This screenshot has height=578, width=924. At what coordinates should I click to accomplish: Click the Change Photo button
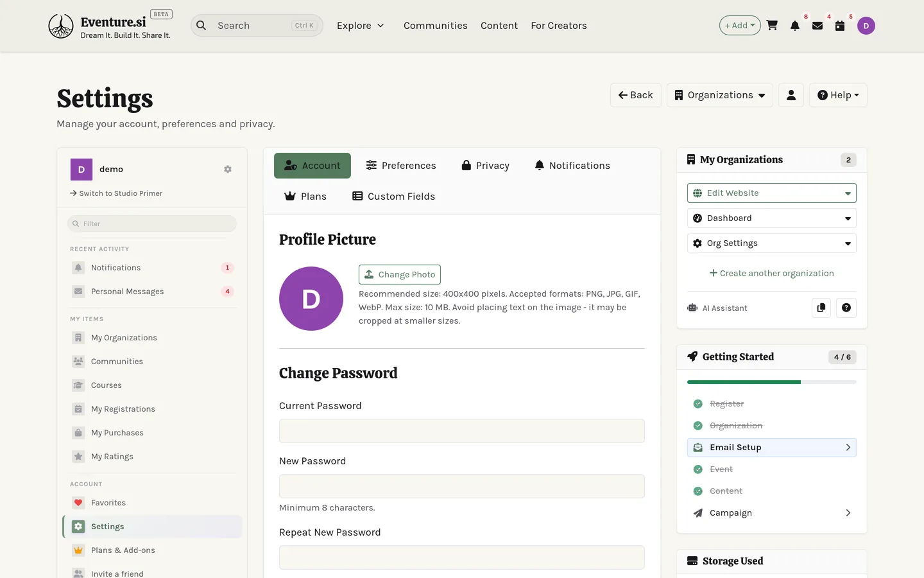pyautogui.click(x=400, y=274)
